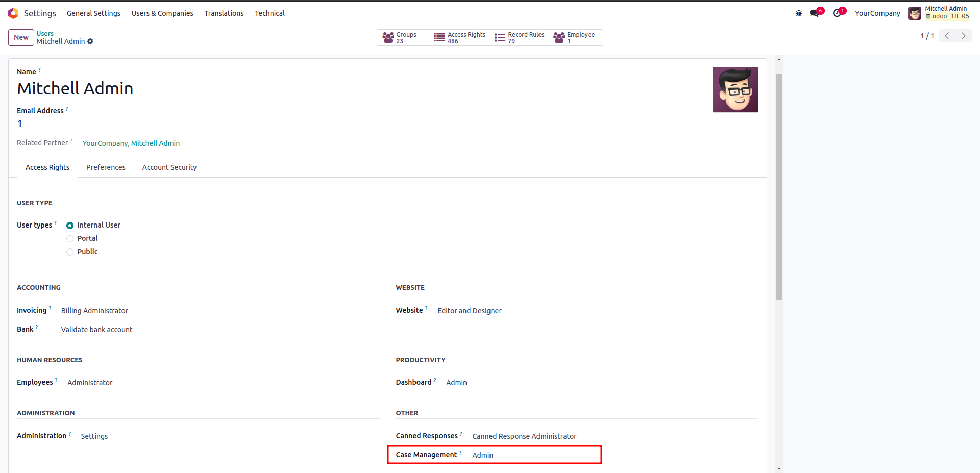Viewport: 980px width, 473px height.
Task: Open General Settings menu
Action: 93,13
